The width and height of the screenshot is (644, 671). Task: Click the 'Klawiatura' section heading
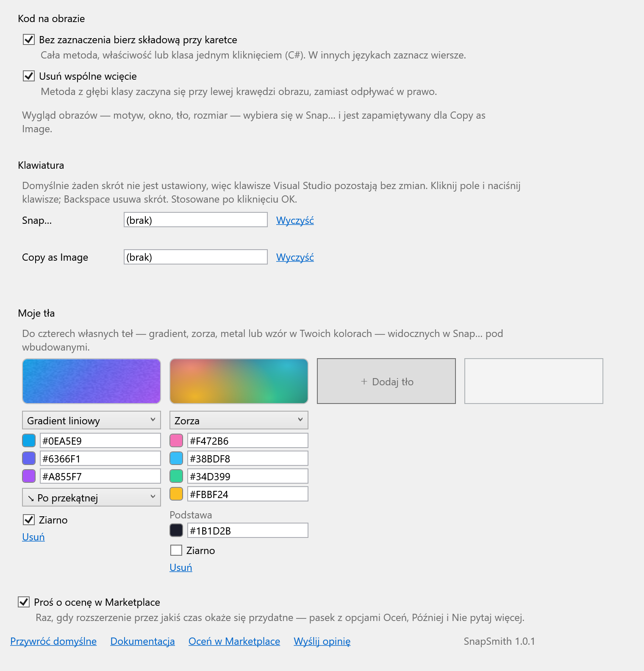41,165
